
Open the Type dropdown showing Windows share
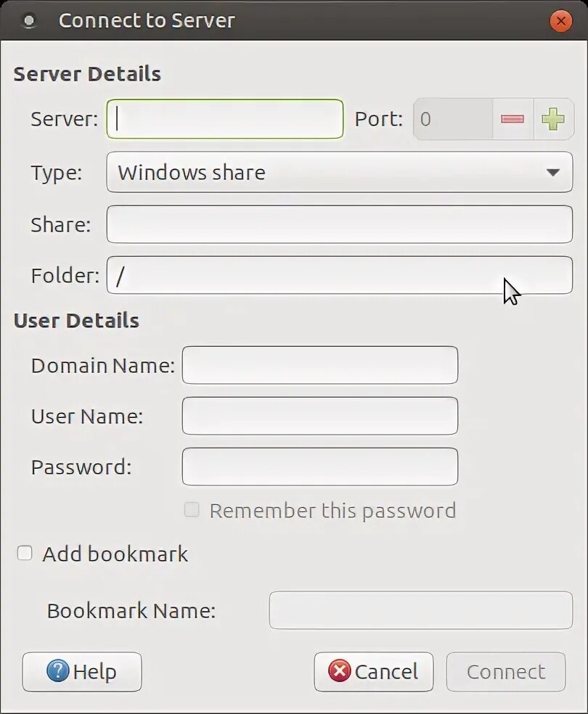[339, 172]
